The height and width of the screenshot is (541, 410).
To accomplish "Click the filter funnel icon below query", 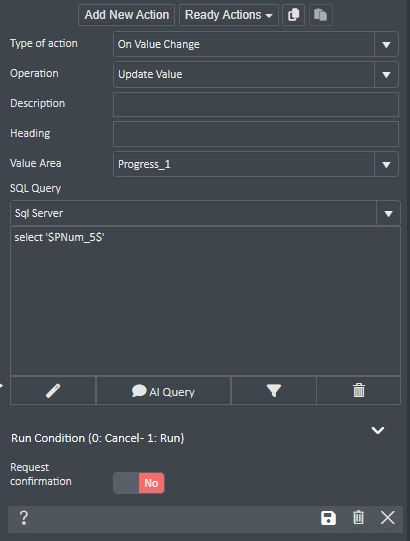I will click(274, 391).
